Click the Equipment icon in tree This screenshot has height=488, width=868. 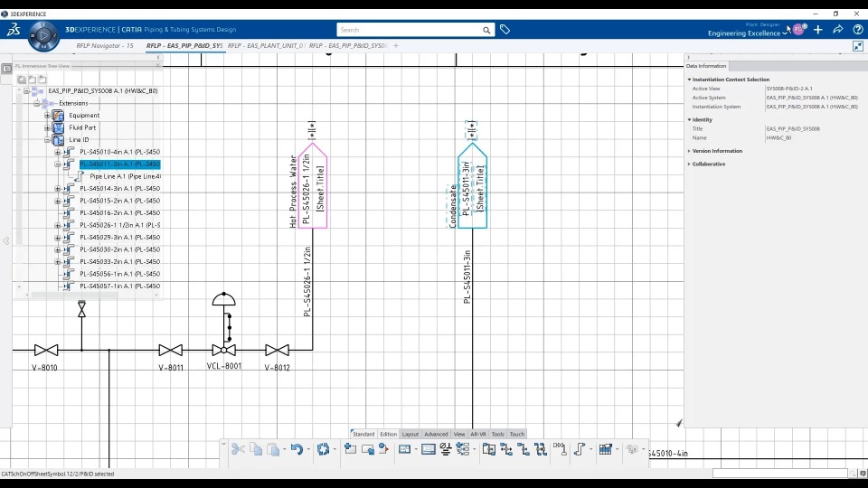pos(58,115)
